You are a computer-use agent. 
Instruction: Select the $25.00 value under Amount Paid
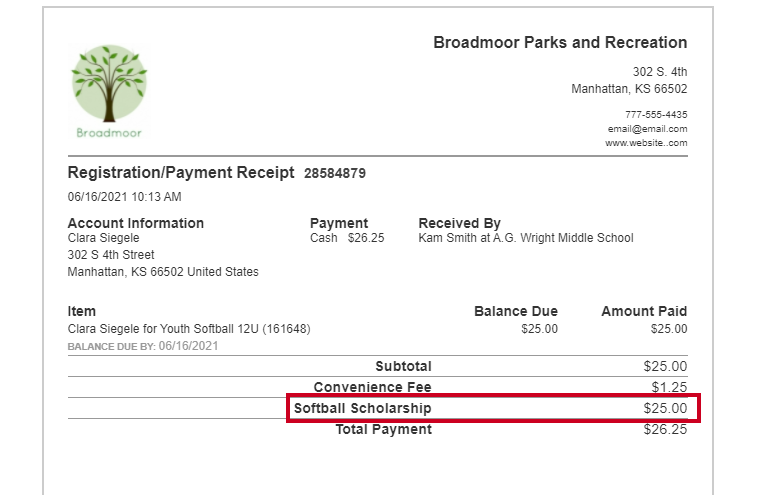pos(669,329)
